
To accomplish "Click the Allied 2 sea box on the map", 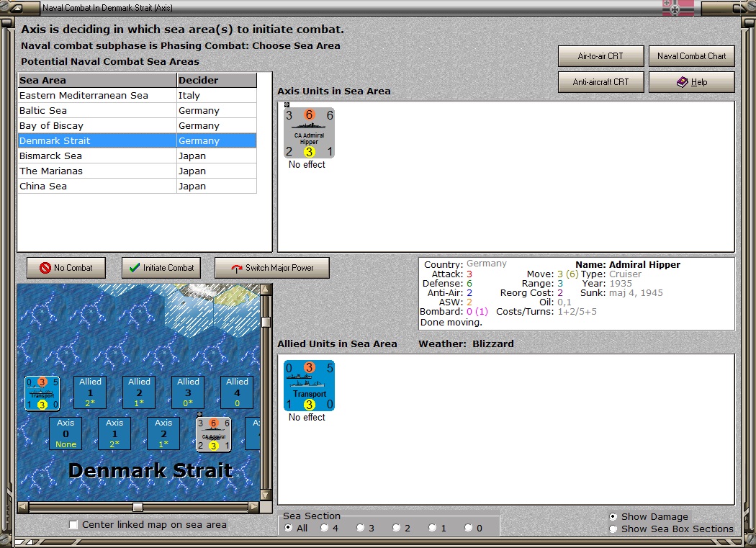I will pyautogui.click(x=140, y=392).
